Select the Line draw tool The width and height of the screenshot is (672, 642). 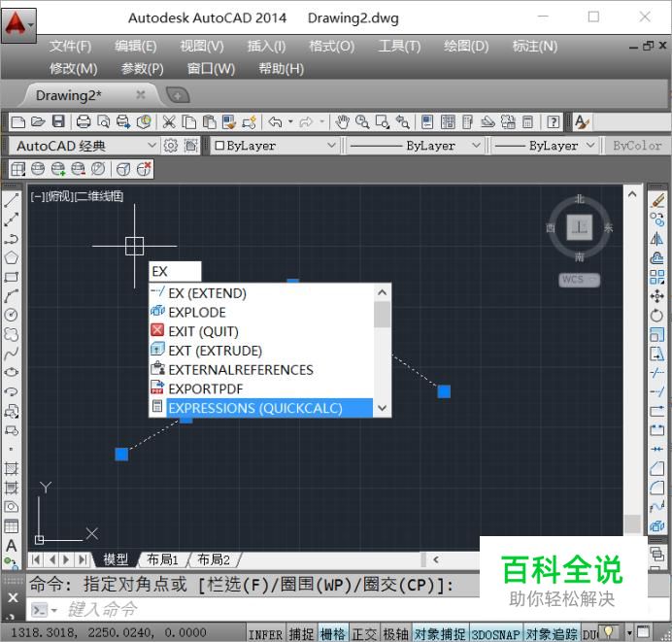point(11,200)
